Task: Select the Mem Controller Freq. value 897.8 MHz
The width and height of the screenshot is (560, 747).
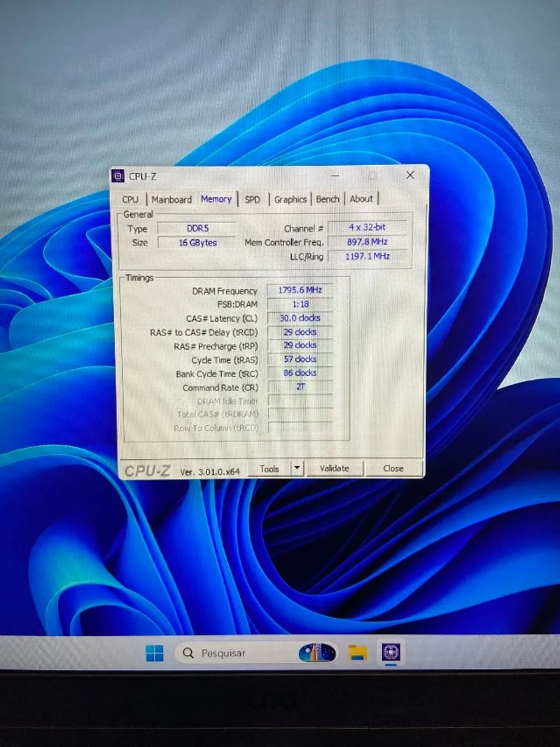Action: (367, 242)
